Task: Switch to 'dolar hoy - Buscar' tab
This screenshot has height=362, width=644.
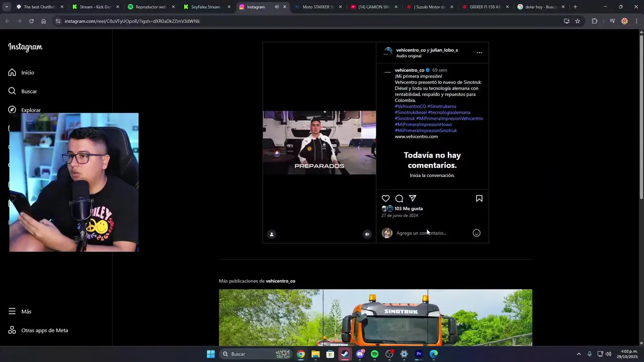Action: [540, 7]
